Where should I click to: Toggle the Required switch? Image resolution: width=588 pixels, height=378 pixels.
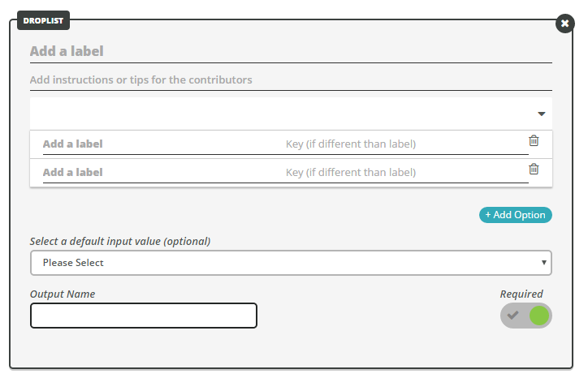525,316
